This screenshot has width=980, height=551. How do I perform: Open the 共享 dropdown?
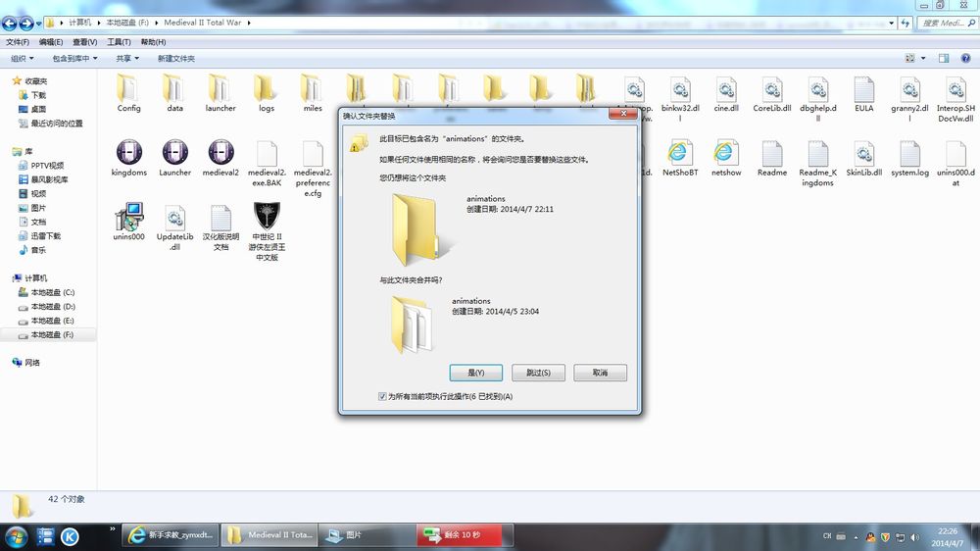click(x=126, y=58)
